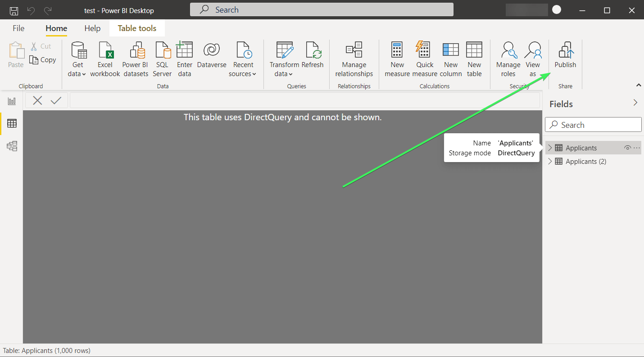Connect to Dataverse
The image size is (644, 357).
coord(212,55)
